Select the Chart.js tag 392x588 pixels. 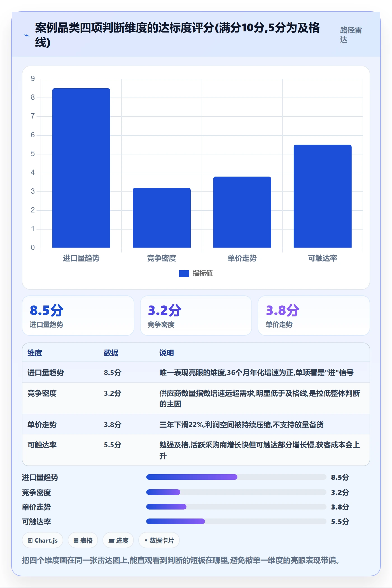coord(43,540)
